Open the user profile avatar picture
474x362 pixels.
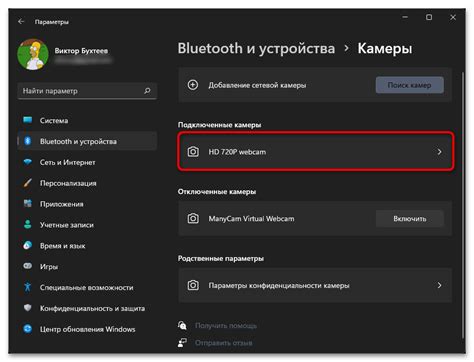pos(33,54)
